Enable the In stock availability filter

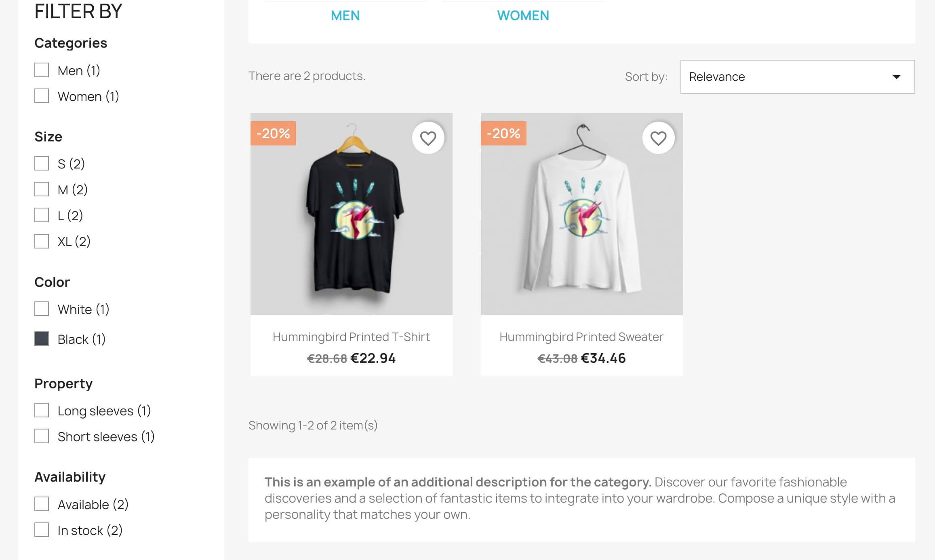42,530
